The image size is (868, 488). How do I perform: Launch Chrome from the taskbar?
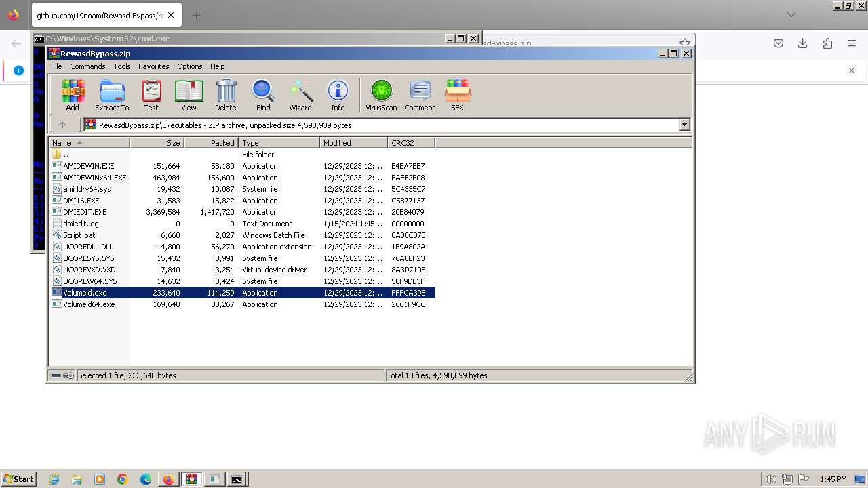pyautogui.click(x=123, y=479)
